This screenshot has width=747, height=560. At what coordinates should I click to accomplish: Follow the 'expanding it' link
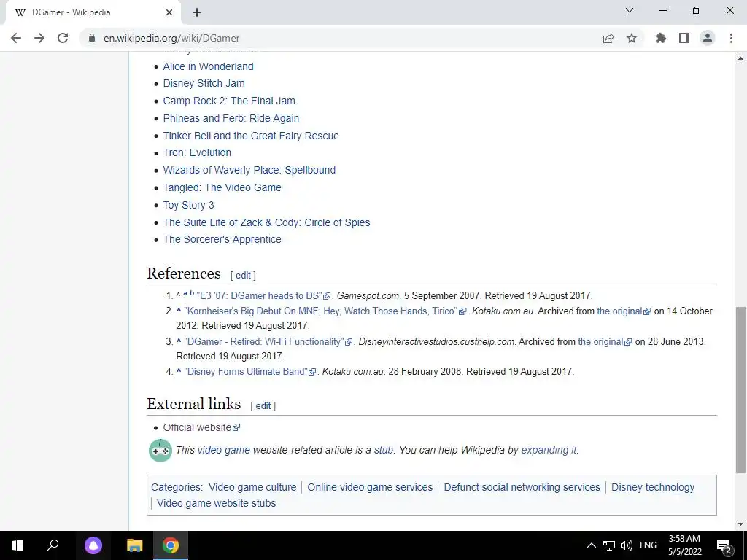[549, 450]
